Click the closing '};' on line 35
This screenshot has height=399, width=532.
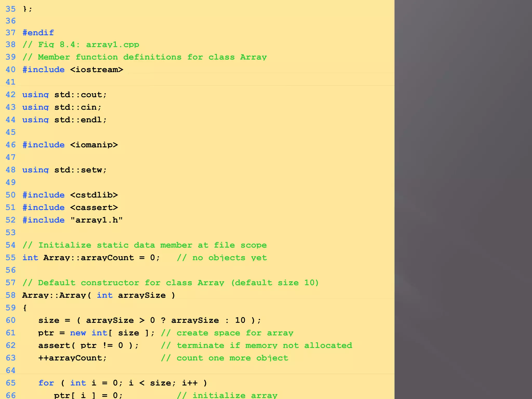(x=27, y=9)
